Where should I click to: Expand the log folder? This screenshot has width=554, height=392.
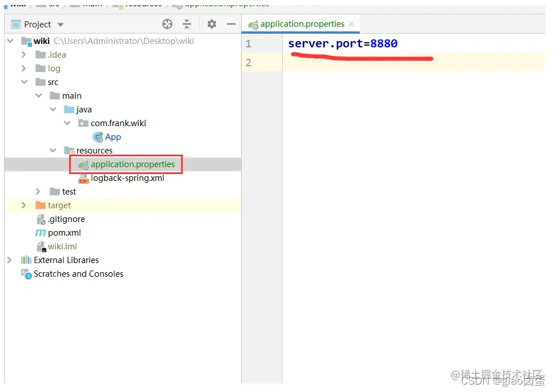click(x=23, y=68)
